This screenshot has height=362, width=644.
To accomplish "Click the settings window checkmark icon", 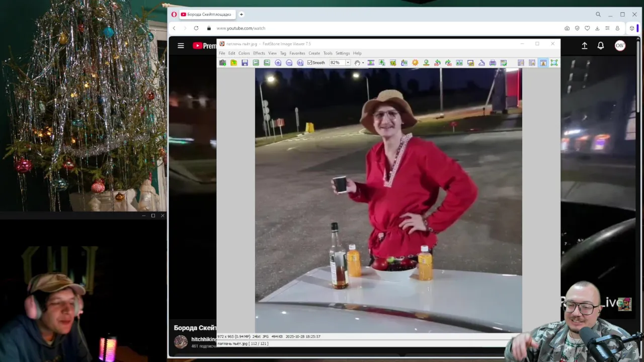I will pos(504,63).
